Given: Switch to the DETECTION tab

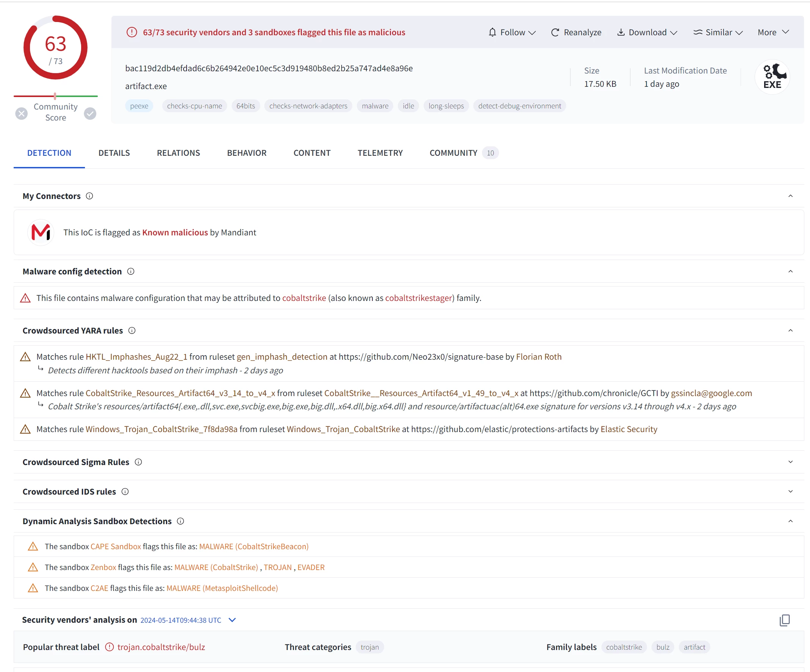Looking at the screenshot, I should click(49, 153).
